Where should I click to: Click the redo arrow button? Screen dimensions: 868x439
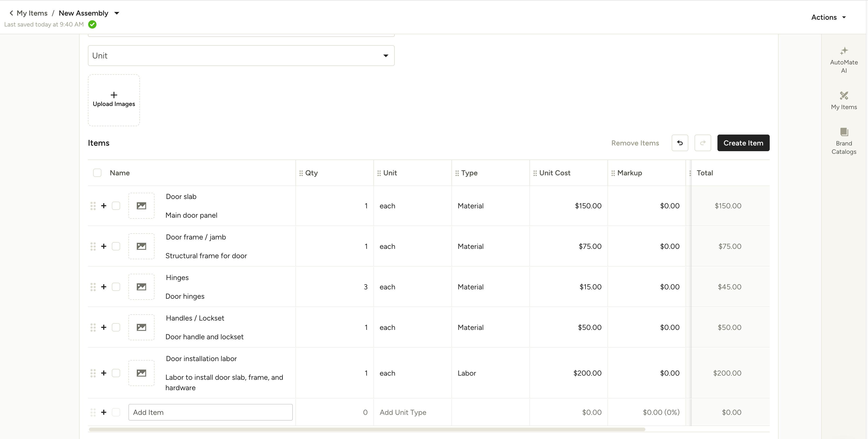[x=703, y=143]
